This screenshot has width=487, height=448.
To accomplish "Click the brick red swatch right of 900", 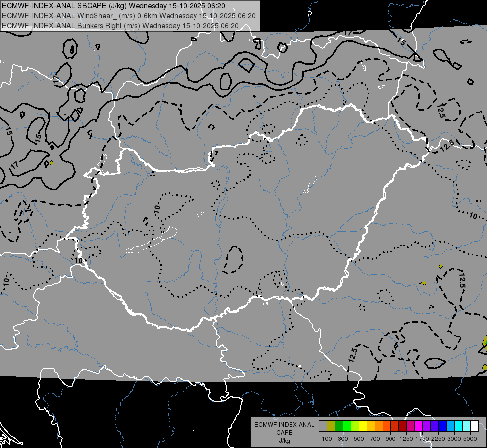I will pos(395,426).
